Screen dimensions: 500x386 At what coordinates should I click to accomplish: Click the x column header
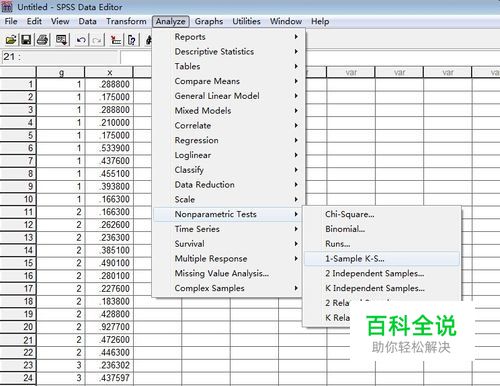point(109,72)
